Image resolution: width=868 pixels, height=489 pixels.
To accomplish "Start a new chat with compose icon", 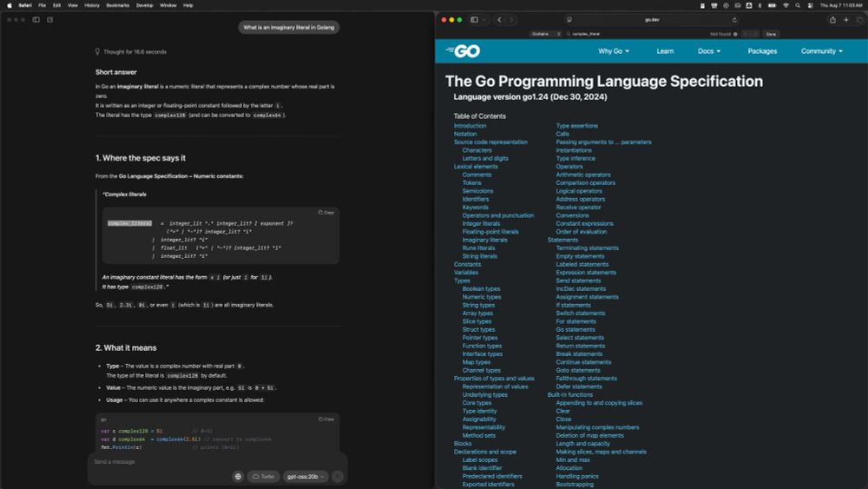I will 49,19.
